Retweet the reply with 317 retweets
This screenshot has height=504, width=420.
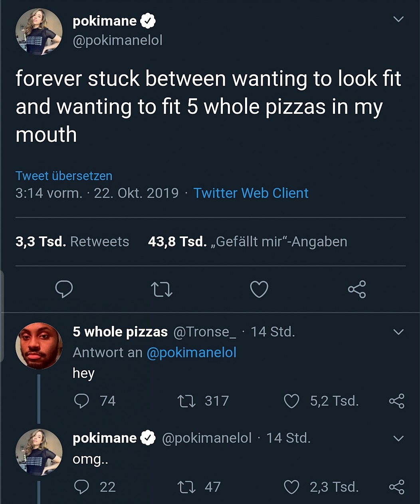coord(186,401)
